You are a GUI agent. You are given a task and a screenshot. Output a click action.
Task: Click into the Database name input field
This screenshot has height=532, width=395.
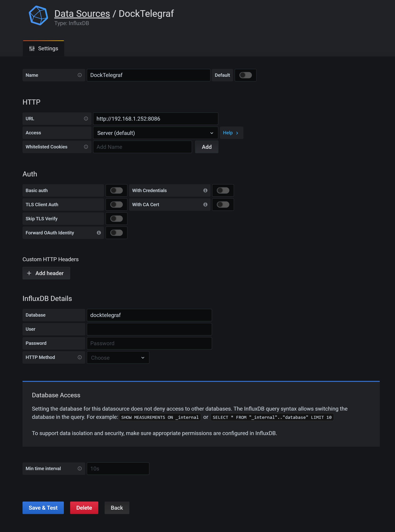pos(149,315)
